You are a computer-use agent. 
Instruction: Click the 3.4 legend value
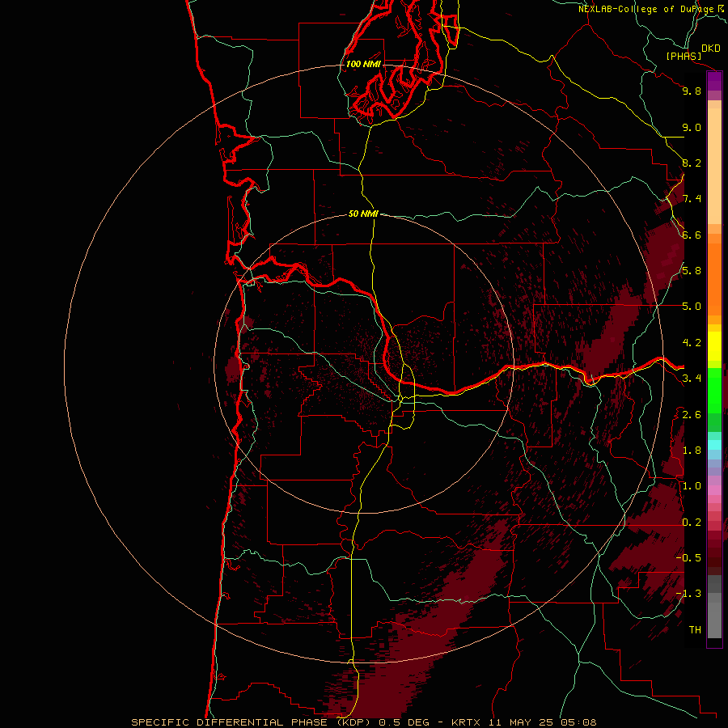pos(692,379)
